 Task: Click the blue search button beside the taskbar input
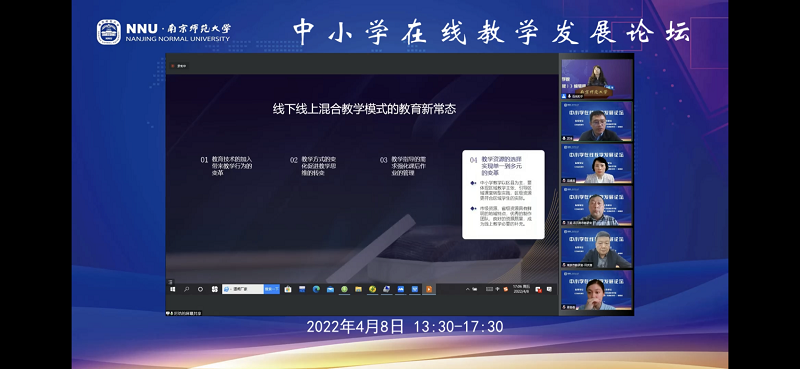[x=271, y=289]
